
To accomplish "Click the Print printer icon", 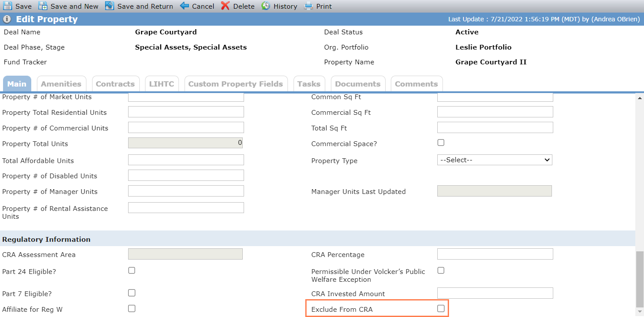I will tap(308, 6).
